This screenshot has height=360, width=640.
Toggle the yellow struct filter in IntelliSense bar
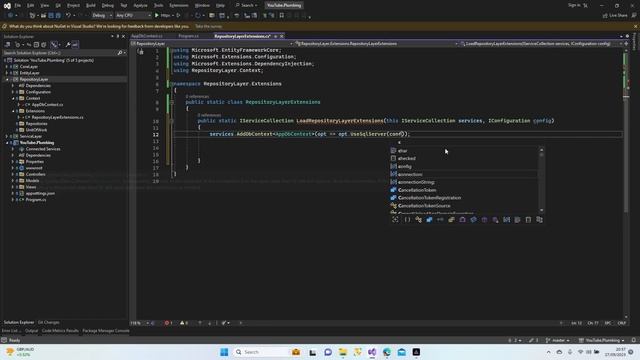coord(451,220)
